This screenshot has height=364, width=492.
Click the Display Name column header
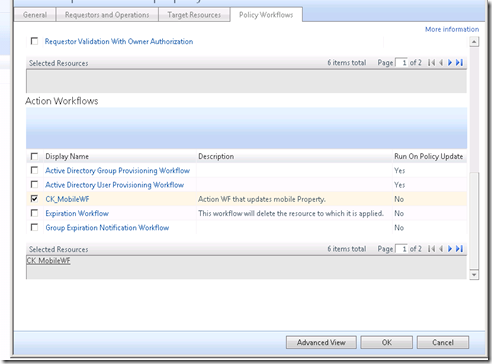[x=67, y=156]
